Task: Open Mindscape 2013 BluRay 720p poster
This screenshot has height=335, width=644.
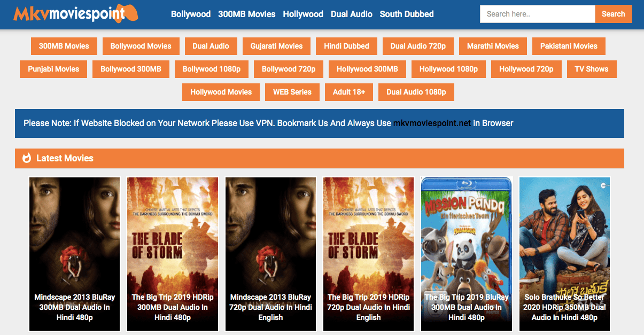Action: coord(271,254)
